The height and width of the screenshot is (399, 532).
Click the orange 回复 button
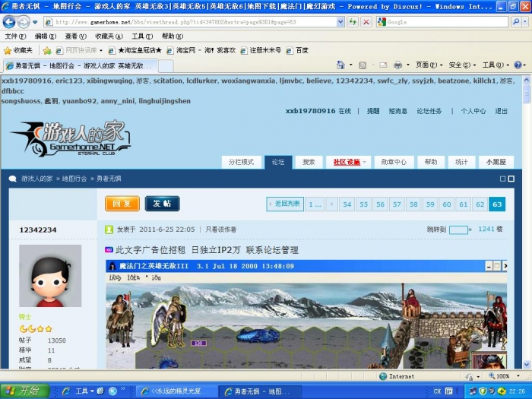[122, 204]
